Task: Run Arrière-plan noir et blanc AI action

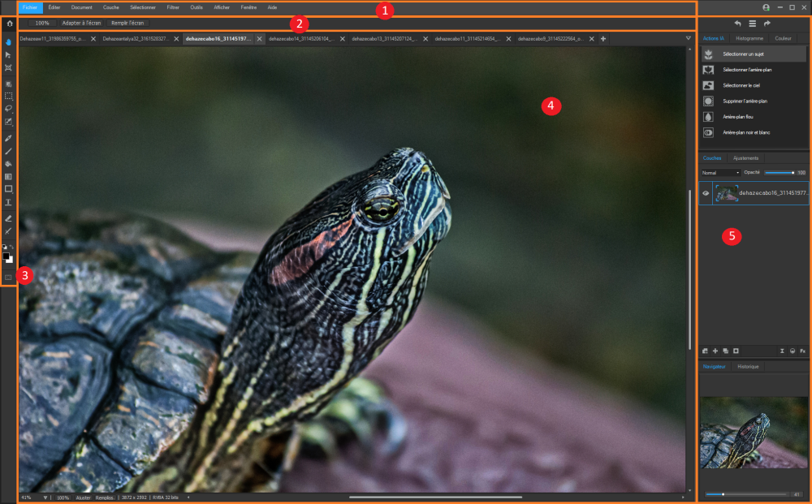Action: tap(754, 132)
